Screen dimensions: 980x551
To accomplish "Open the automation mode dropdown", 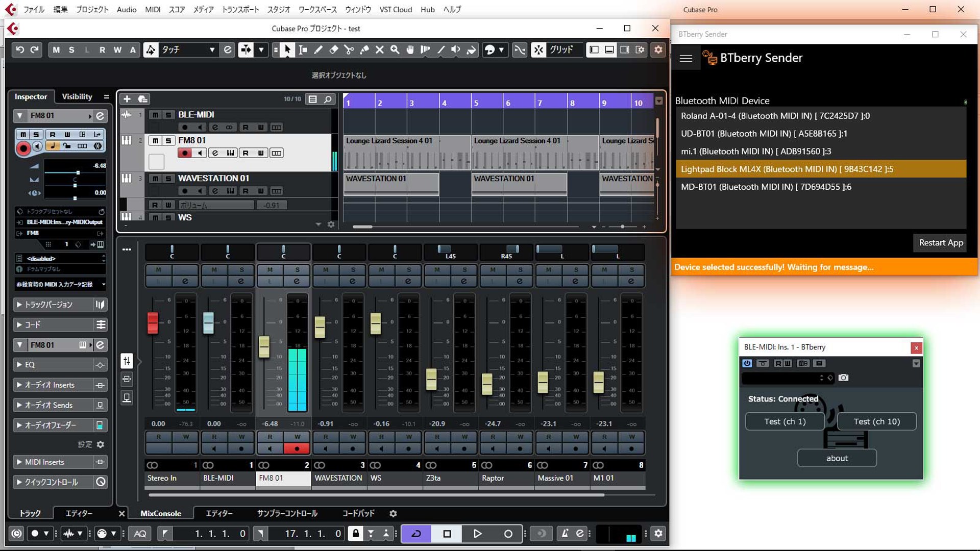I will click(x=212, y=49).
